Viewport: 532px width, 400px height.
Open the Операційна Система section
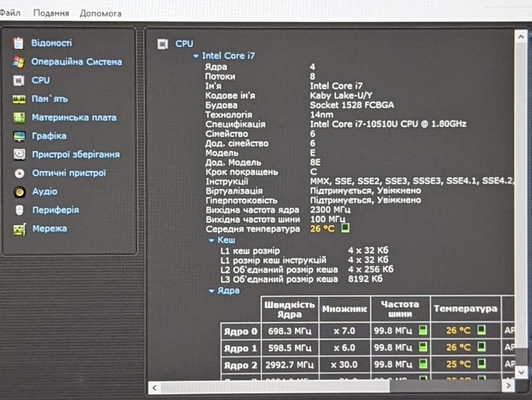coord(77,62)
